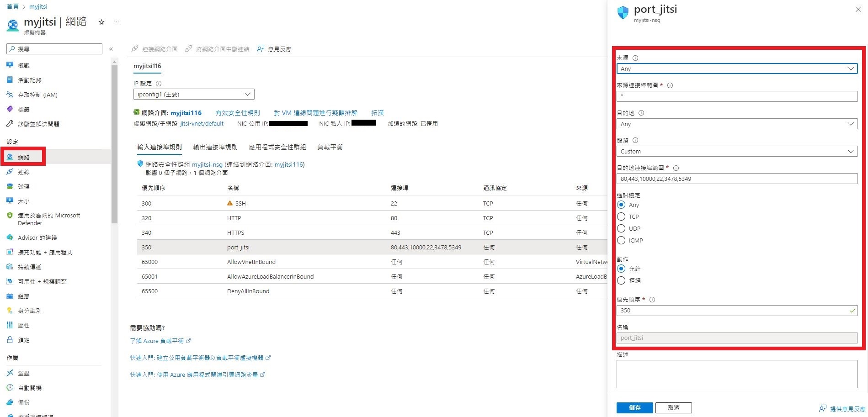868x417 pixels.
Task: Choose 拒絕 deny action radio
Action: pyautogui.click(x=621, y=280)
